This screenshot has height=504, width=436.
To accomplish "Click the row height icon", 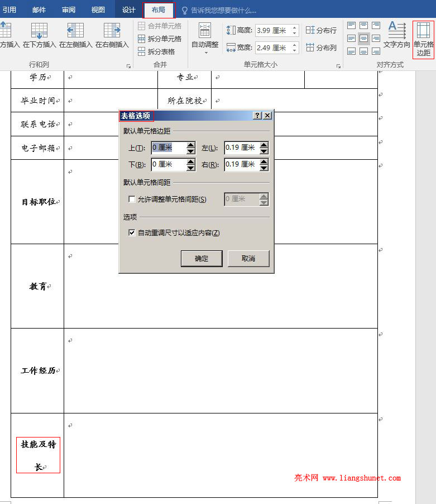I will tap(231, 31).
